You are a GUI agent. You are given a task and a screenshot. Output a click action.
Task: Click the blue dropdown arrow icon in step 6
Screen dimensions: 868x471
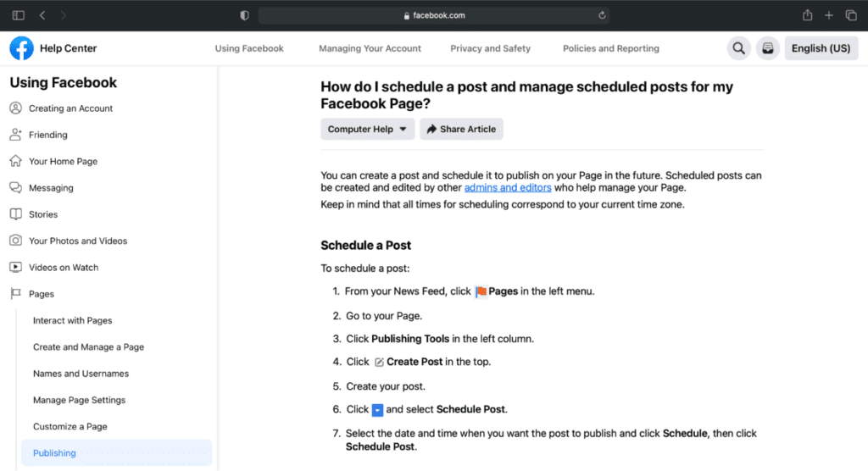pos(377,409)
